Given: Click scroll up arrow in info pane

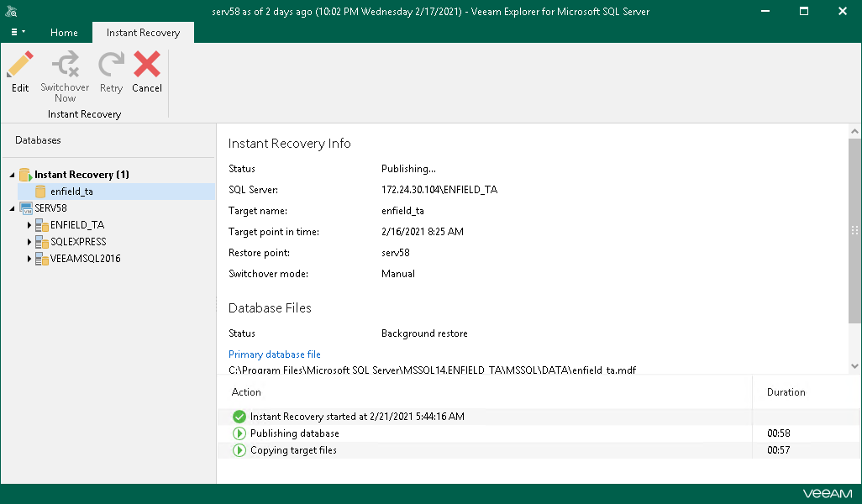Looking at the screenshot, I should click(x=854, y=131).
